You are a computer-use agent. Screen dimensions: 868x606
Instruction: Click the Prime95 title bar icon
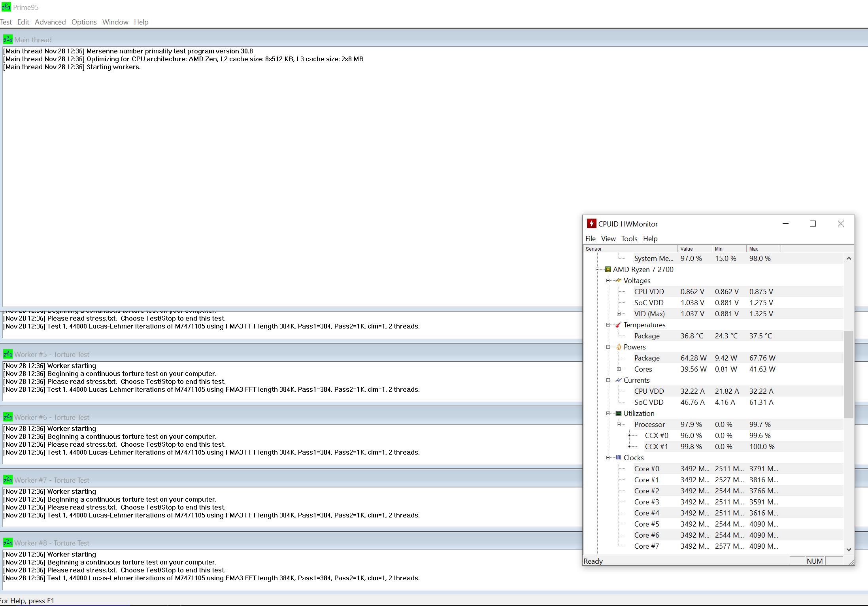click(6, 7)
